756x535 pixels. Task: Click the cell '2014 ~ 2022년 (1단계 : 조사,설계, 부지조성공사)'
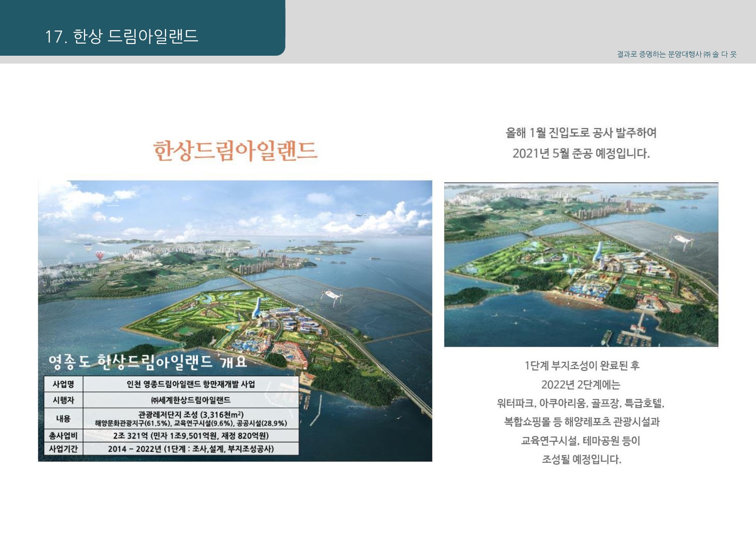click(191, 448)
